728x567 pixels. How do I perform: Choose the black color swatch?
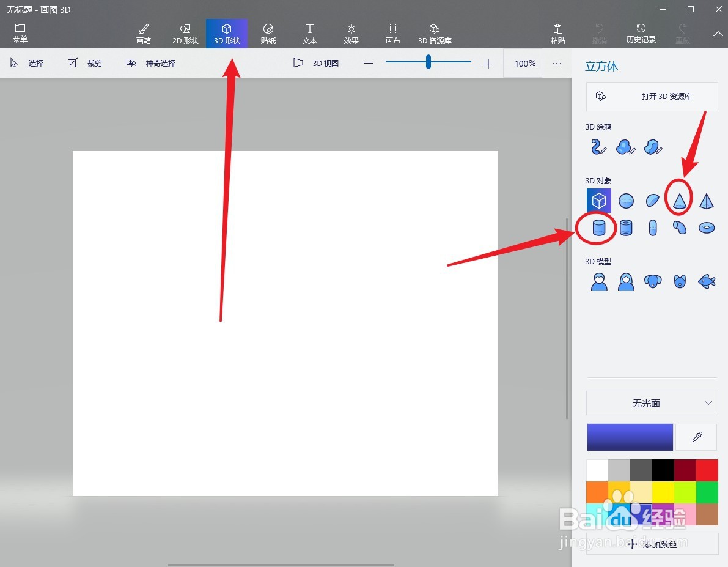tap(663, 470)
